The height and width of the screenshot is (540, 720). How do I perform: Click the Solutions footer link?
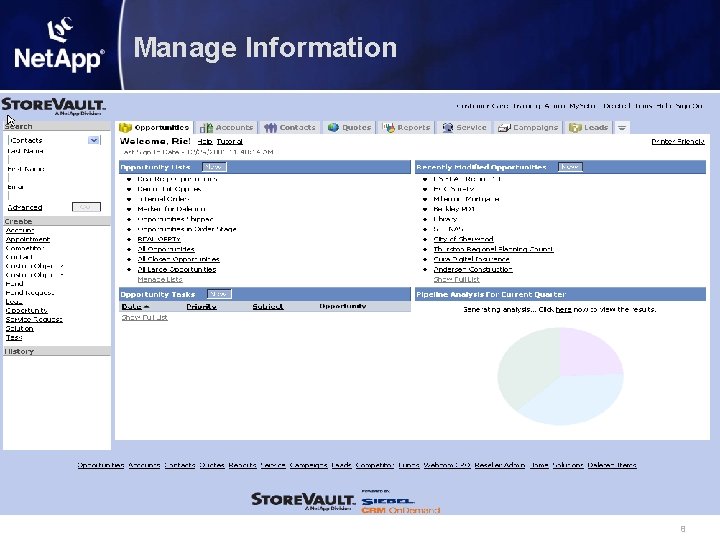(568, 465)
